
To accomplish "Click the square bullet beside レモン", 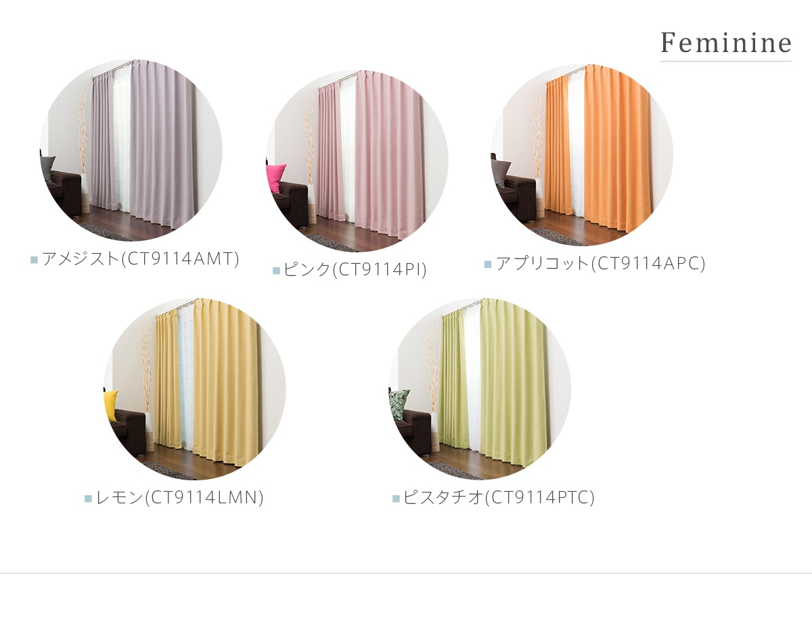I will coord(88,499).
